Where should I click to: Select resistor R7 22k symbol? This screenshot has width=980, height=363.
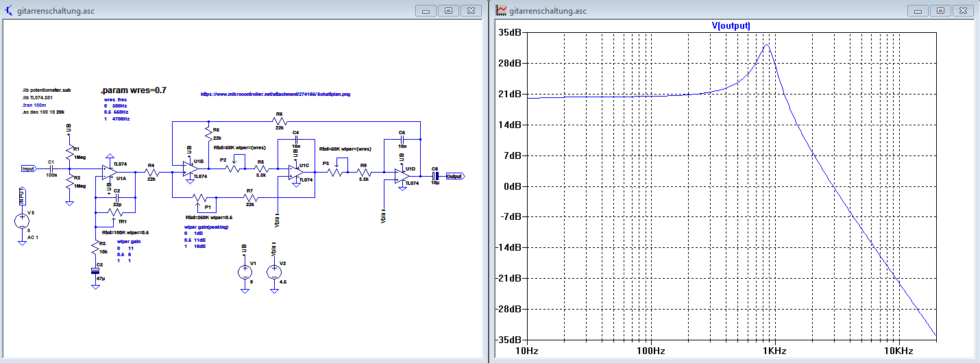pyautogui.click(x=249, y=197)
